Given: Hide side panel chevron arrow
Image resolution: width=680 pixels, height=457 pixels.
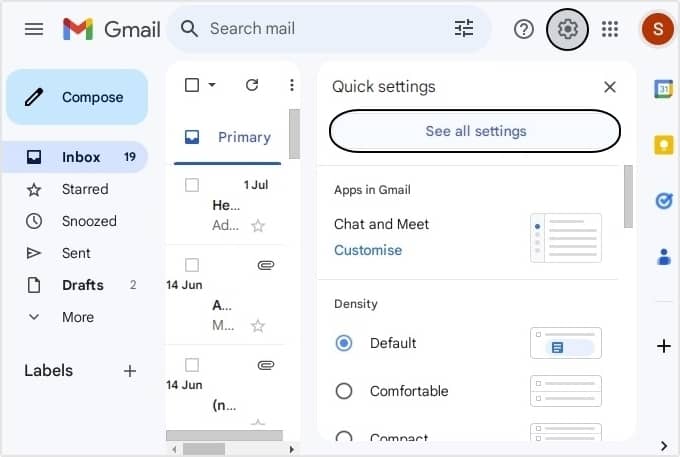Looking at the screenshot, I should (x=664, y=446).
